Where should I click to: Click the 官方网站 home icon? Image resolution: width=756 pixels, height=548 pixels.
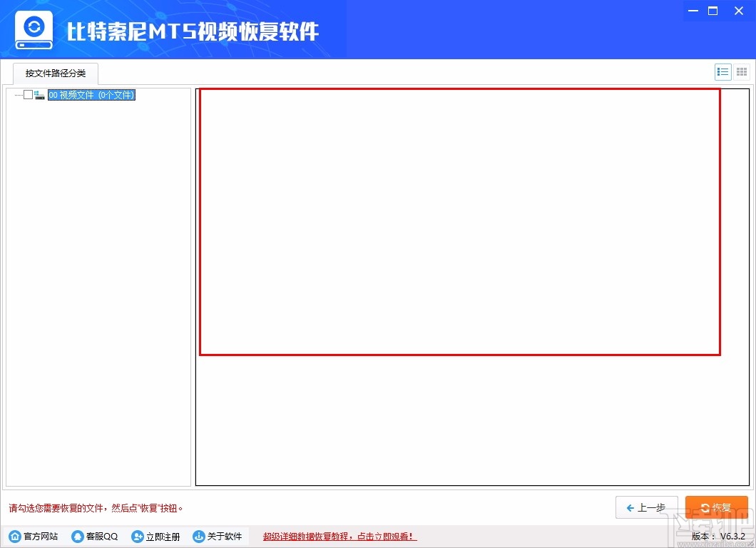click(15, 536)
